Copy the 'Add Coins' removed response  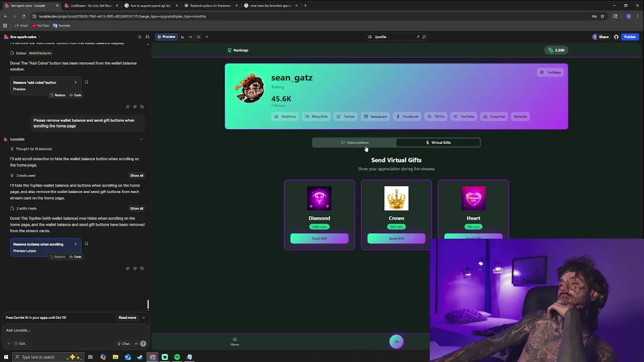142,107
